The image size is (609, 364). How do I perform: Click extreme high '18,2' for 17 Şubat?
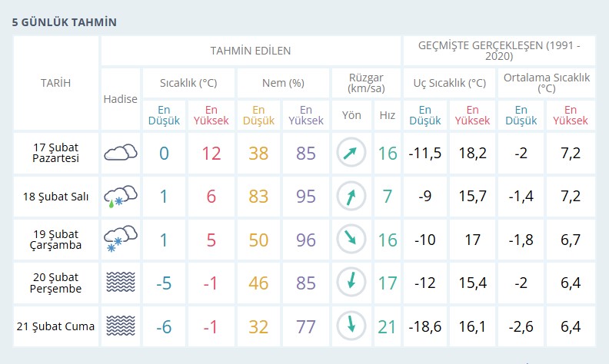pos(472,154)
